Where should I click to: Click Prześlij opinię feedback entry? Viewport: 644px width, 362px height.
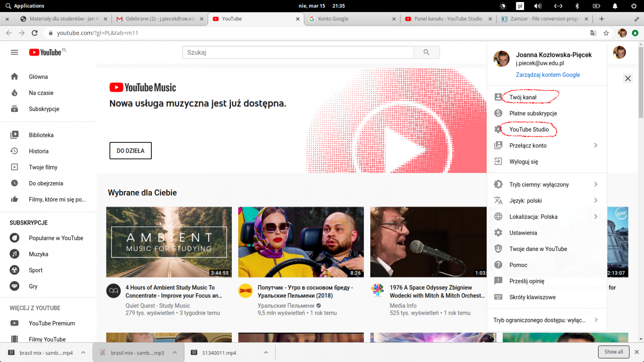547,281
